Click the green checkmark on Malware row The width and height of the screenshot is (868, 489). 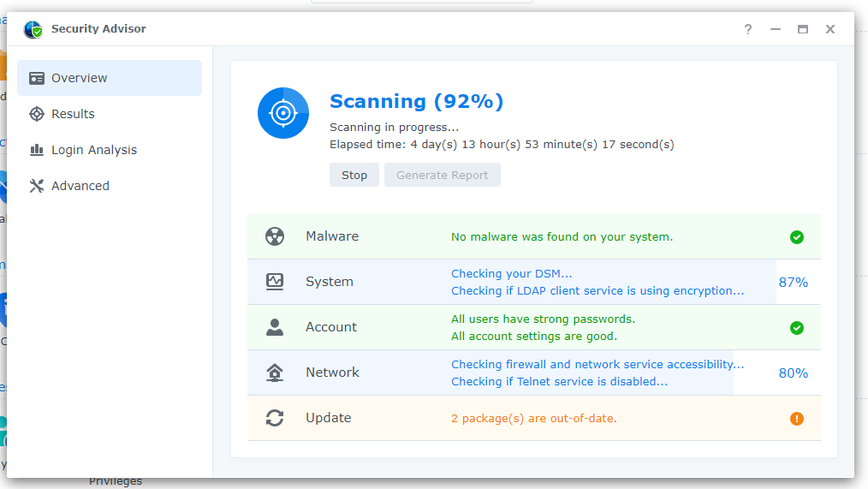(797, 237)
